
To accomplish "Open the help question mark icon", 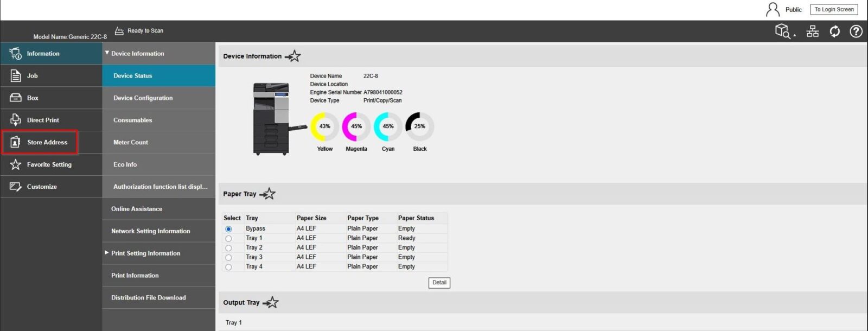I will (856, 31).
